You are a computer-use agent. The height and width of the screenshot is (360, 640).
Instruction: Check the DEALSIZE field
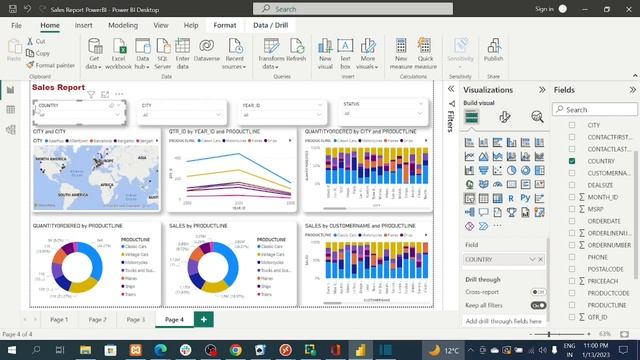(x=572, y=185)
